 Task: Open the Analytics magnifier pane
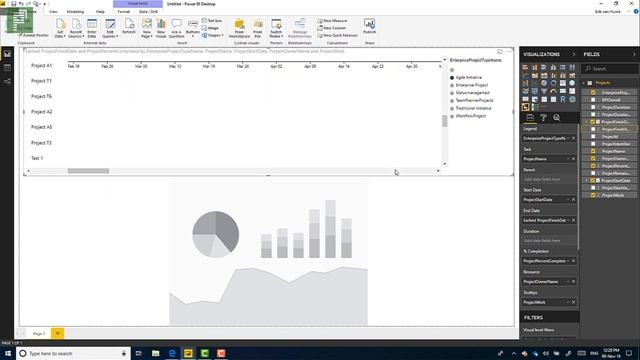click(x=557, y=118)
